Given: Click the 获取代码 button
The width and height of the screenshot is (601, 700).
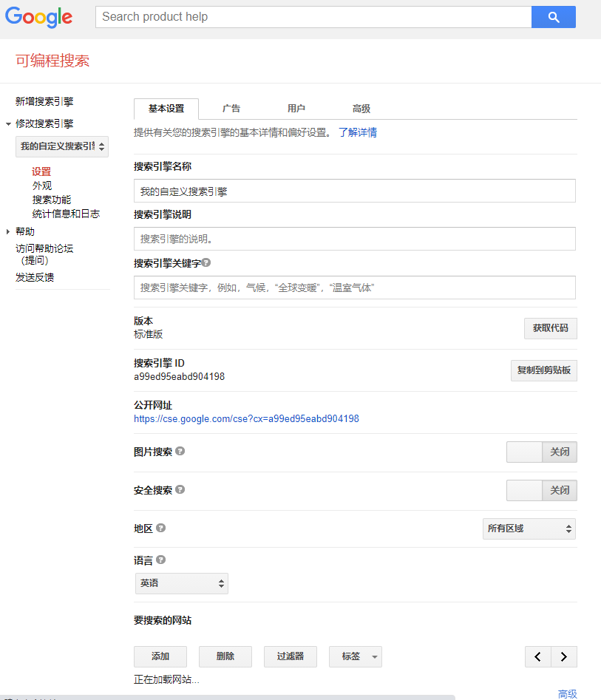Looking at the screenshot, I should [x=551, y=329].
